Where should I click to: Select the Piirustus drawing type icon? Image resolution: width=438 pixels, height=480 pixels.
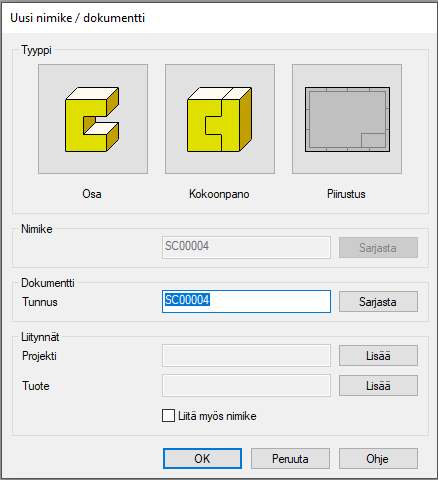347,119
